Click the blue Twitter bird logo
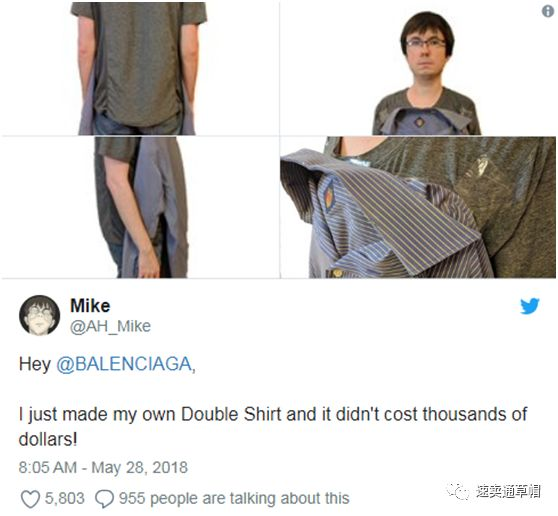This screenshot has width=558, height=516. tap(530, 306)
